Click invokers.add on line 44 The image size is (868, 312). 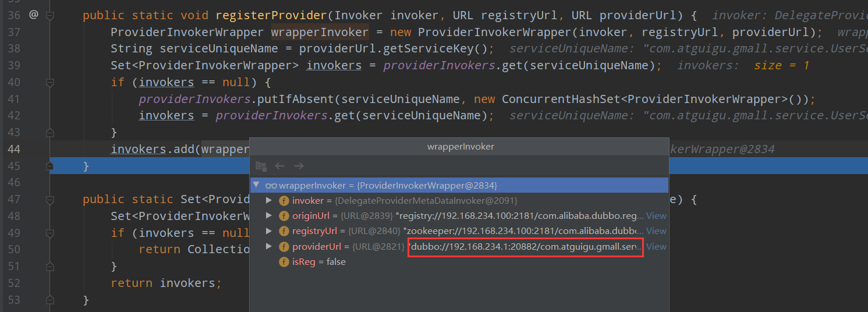(x=153, y=149)
